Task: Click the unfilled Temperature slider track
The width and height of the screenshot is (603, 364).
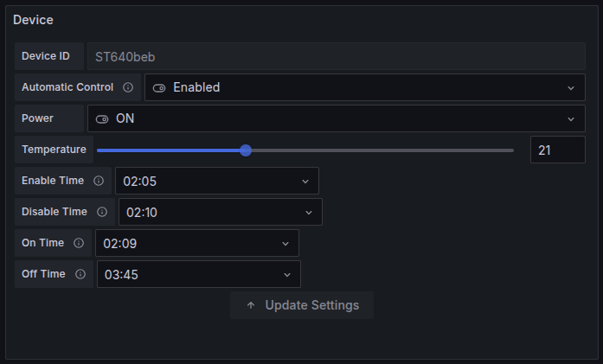Action: [381, 150]
